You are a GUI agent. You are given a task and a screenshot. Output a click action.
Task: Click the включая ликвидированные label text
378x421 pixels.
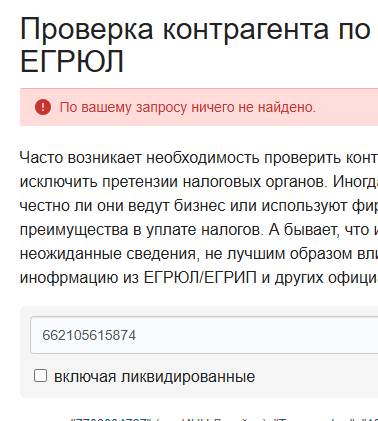click(x=154, y=377)
